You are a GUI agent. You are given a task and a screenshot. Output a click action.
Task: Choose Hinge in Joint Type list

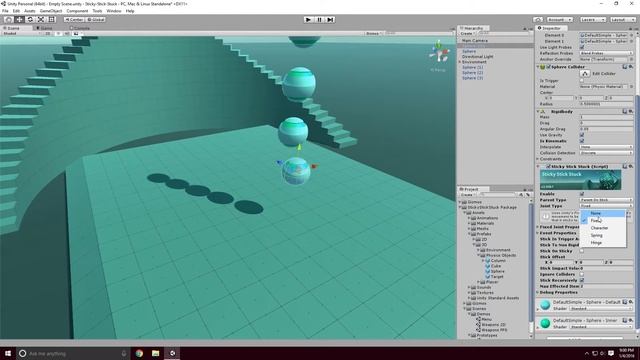(x=603, y=242)
